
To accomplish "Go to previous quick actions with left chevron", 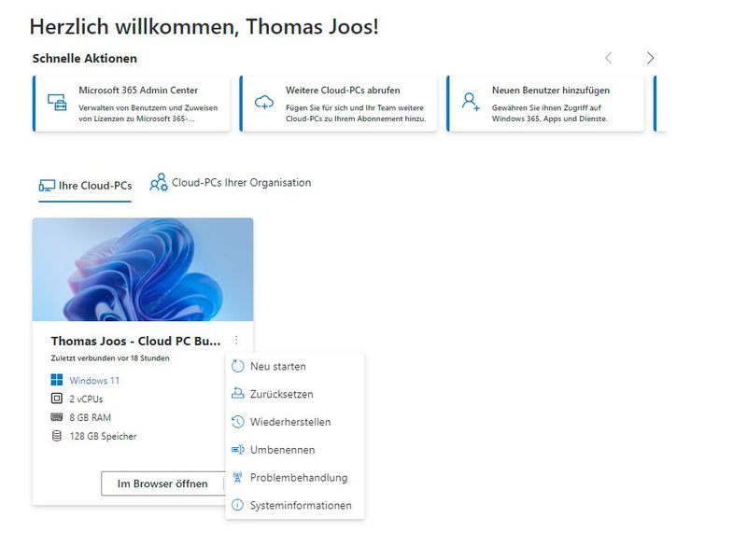I will pyautogui.click(x=608, y=58).
